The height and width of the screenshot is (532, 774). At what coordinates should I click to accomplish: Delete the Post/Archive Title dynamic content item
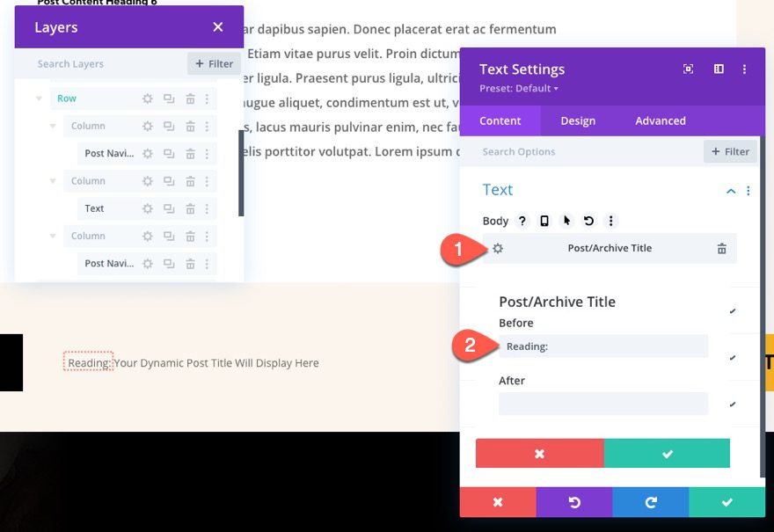[x=721, y=248]
